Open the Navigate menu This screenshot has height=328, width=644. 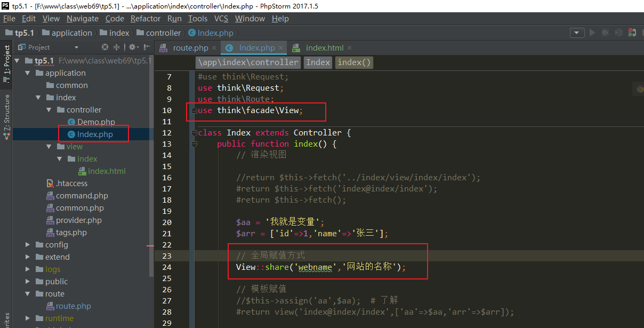pos(83,19)
